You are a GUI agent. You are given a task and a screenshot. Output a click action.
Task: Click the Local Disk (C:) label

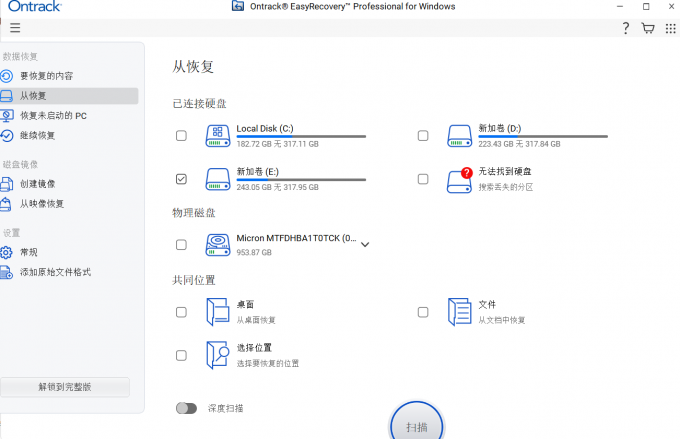tap(265, 129)
